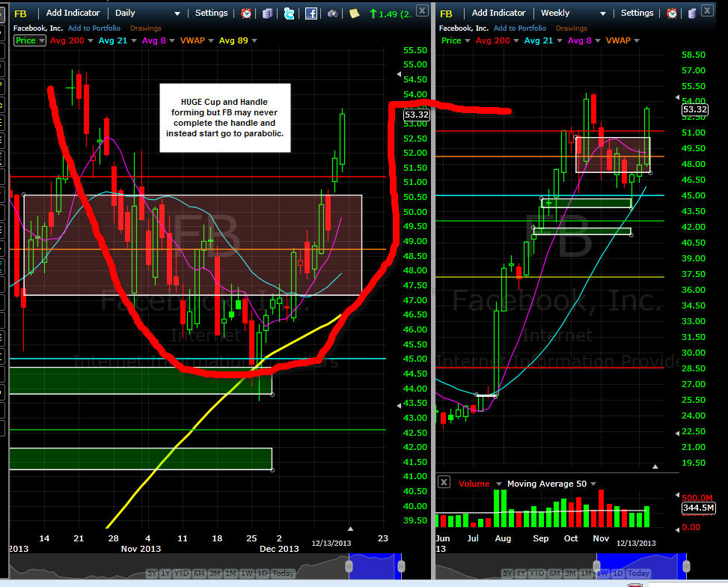728x587 pixels.
Task: Open alarm clock alert icon in Weekly chart
Action: coord(672,13)
